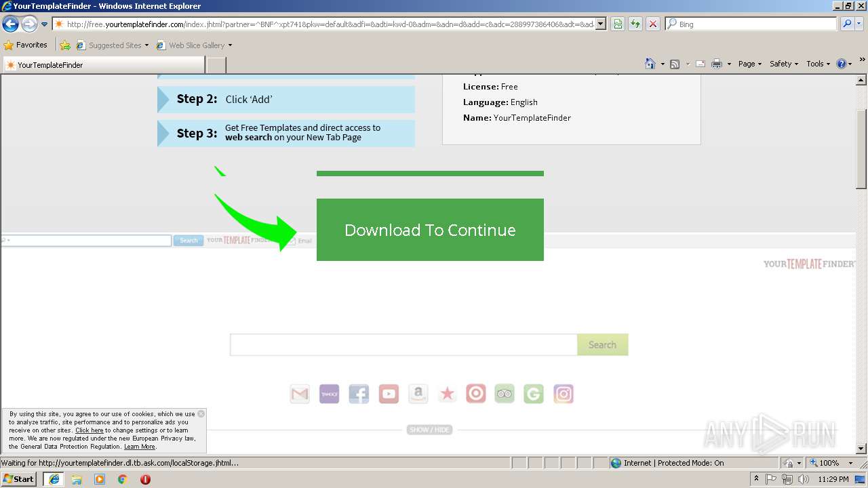The height and width of the screenshot is (488, 868).
Task: Open the Favorites star button
Action: pos(26,45)
